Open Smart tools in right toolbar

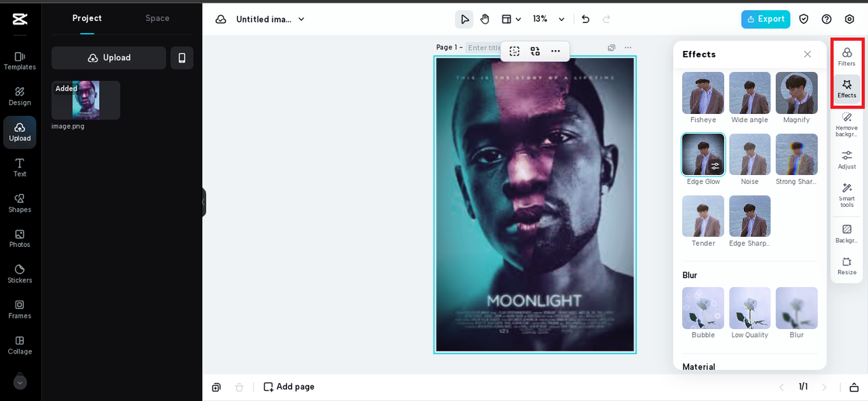point(847,195)
